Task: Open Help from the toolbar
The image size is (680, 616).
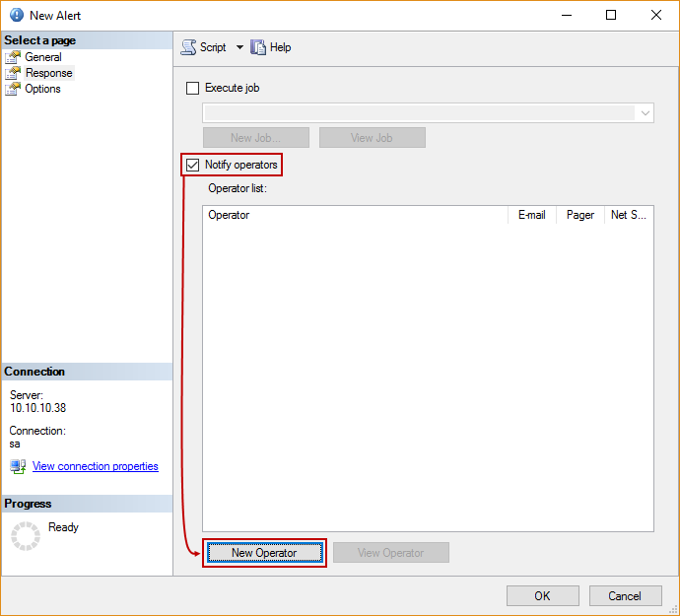Action: [280, 47]
